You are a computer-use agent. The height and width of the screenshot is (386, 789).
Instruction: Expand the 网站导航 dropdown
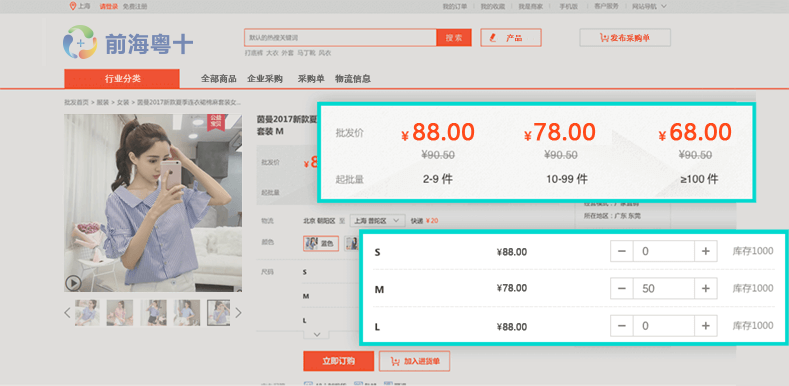tap(649, 7)
